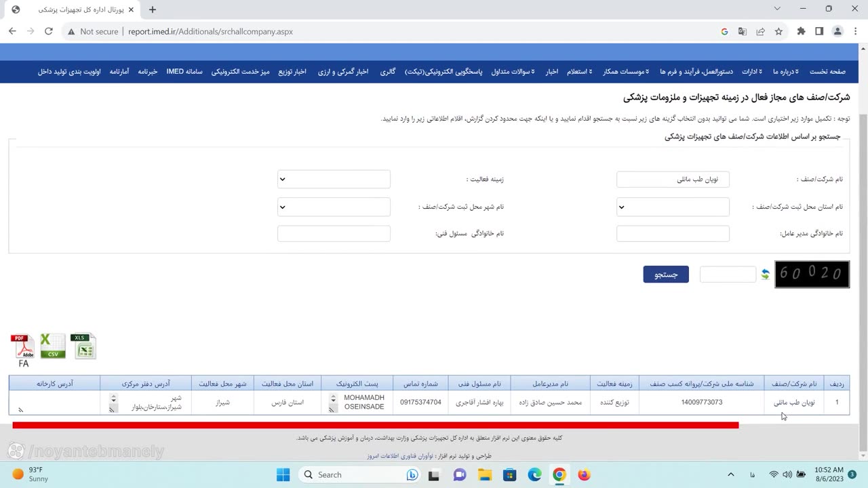This screenshot has width=868, height=488.
Task: Click the browser address bar URL
Action: pos(210,31)
